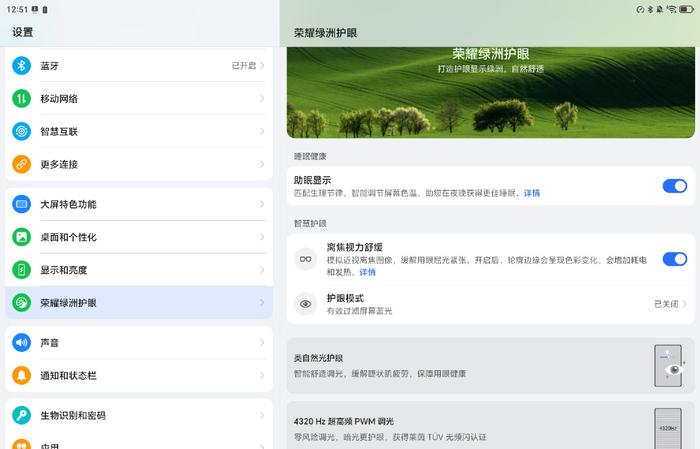Toggle the 助眠显示 switch
Viewport: 700px width, 449px height.
click(675, 186)
